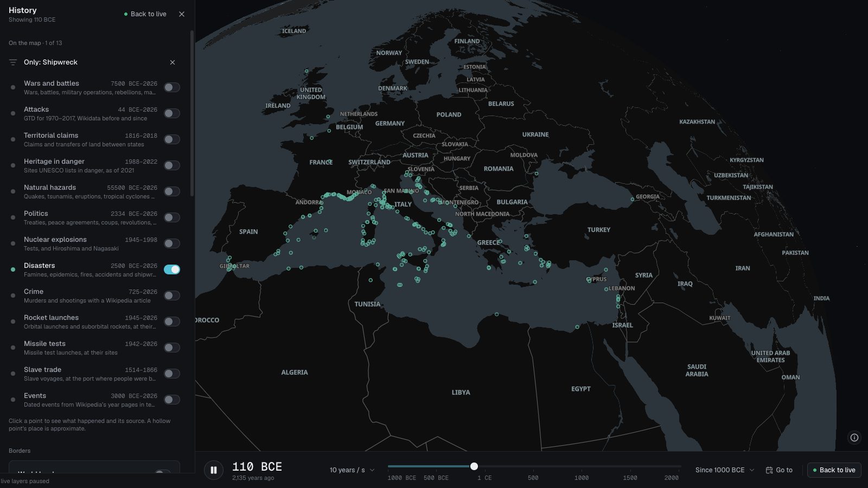This screenshot has height=488, width=868.
Task: Click the shipwreck point near Georgia coast
Action: [633, 200]
